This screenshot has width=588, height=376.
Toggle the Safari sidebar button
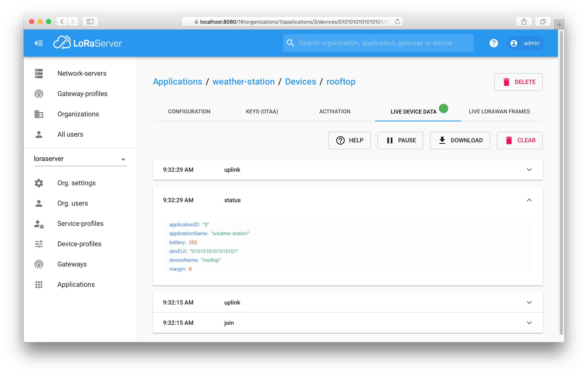(x=90, y=22)
